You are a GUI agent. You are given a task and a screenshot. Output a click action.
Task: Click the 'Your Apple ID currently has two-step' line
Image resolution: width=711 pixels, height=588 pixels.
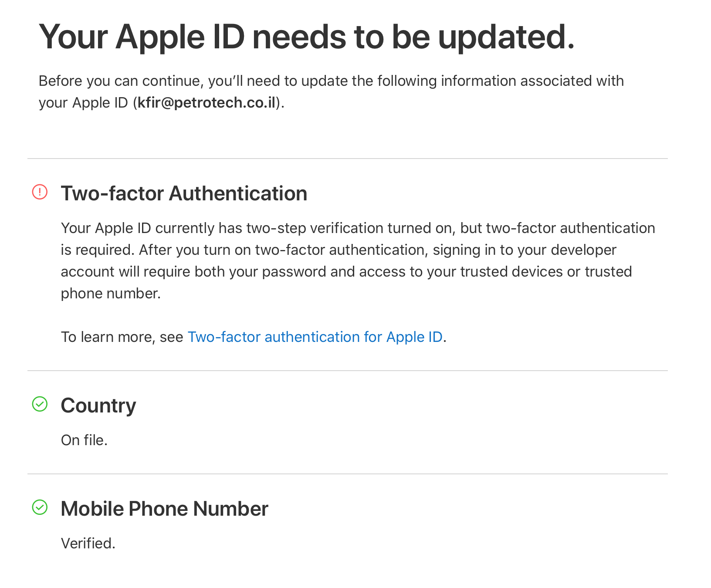(x=358, y=228)
